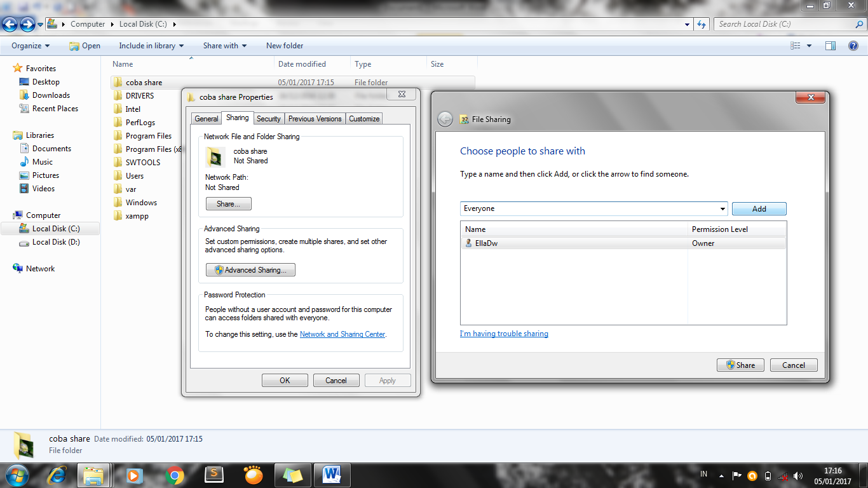The image size is (868, 488).
Task: Click OK in coba share Properties
Action: [285, 381]
